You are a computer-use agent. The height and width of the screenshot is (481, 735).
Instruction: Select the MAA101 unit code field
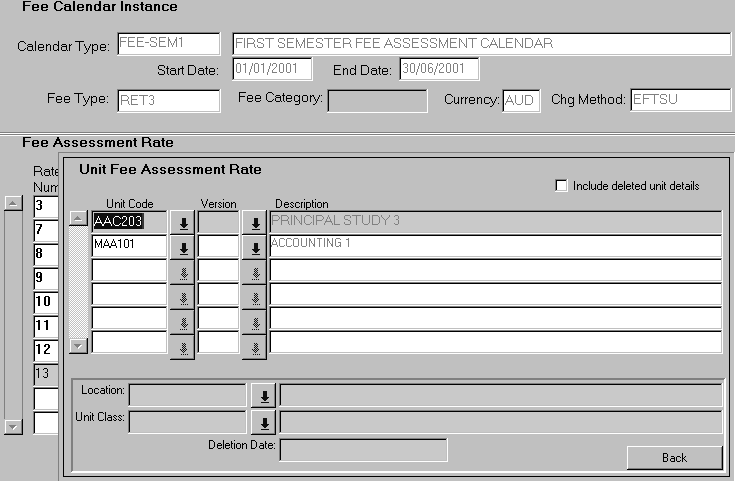coord(128,246)
